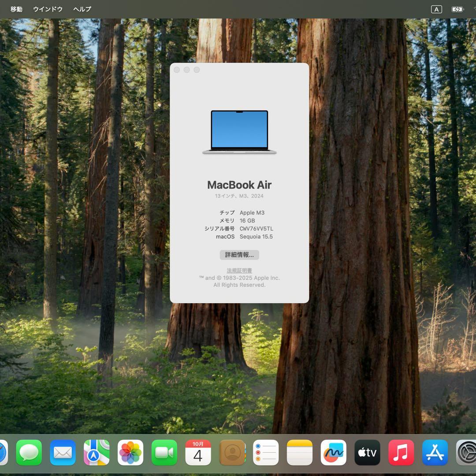Start a FaceTime call from the Dock
The height and width of the screenshot is (476, 476).
point(164,452)
